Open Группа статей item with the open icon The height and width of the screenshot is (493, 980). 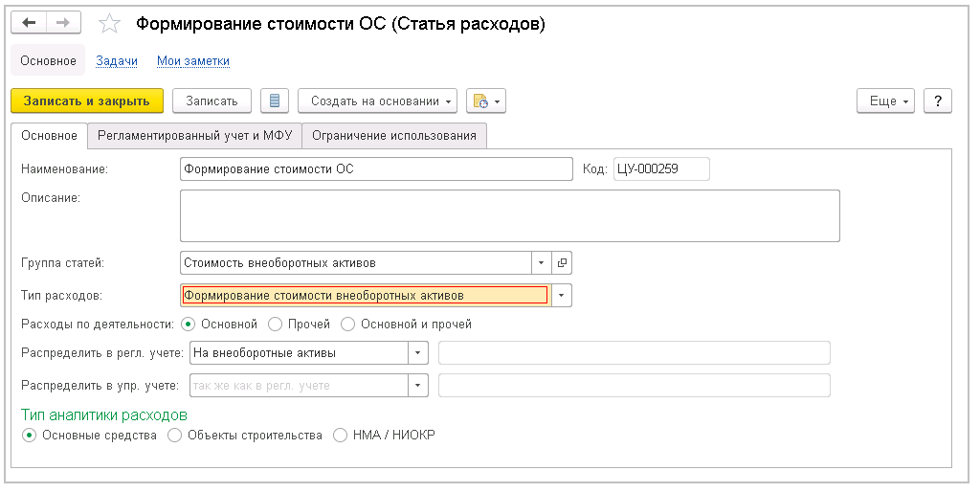click(x=562, y=262)
